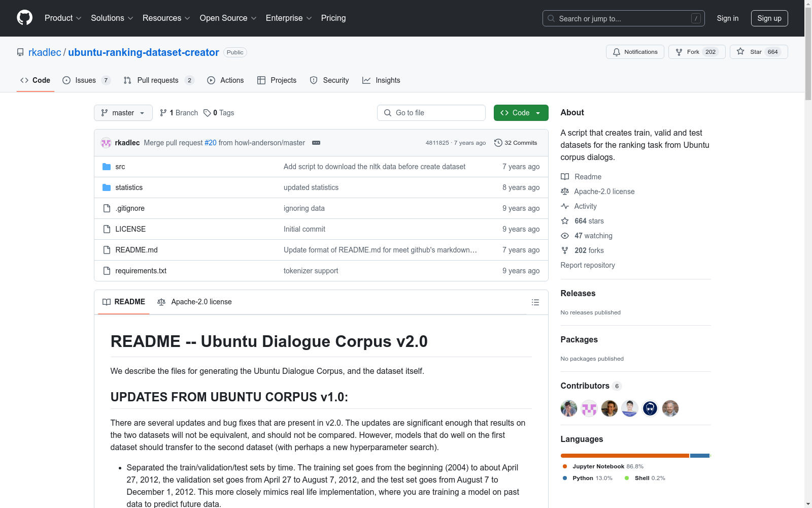Open the Enterprise dropdown menu
This screenshot has width=812, height=508.
(289, 18)
